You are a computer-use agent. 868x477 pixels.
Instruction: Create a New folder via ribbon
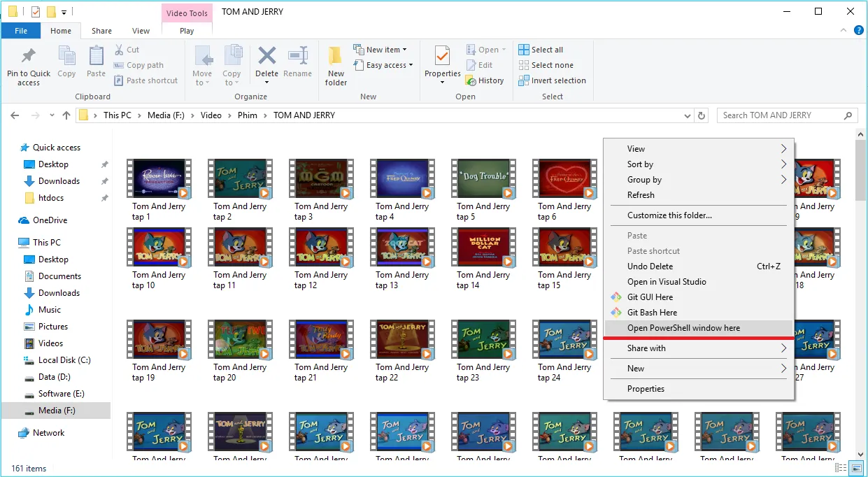pyautogui.click(x=336, y=66)
